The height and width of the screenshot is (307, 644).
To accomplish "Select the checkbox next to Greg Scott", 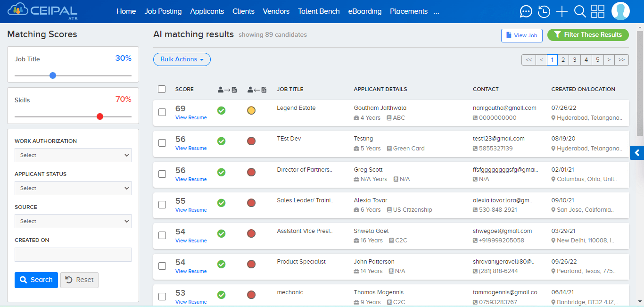I will (x=162, y=174).
